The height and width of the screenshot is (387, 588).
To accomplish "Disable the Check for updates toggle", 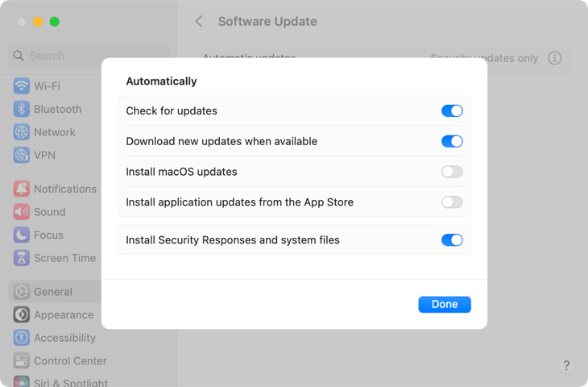I will coord(452,111).
